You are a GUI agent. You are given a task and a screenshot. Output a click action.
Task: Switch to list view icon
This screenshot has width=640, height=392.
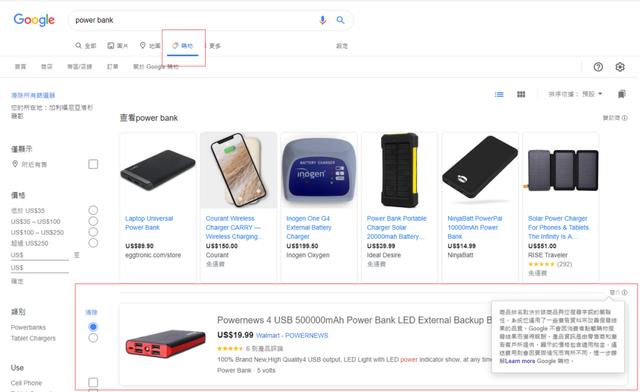499,94
